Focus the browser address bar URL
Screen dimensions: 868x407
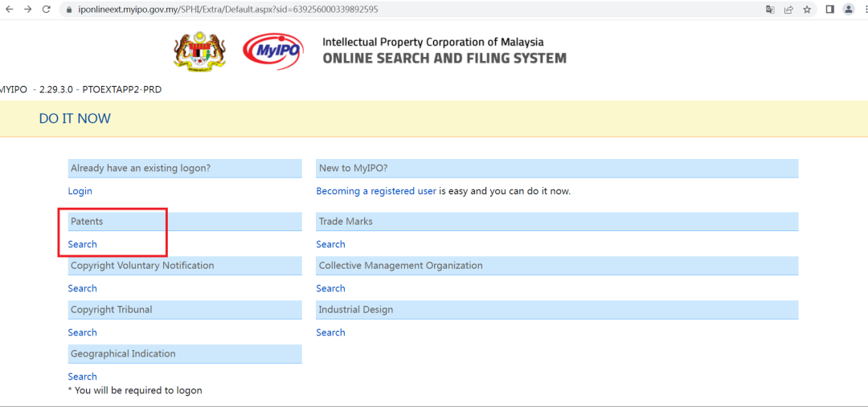229,10
